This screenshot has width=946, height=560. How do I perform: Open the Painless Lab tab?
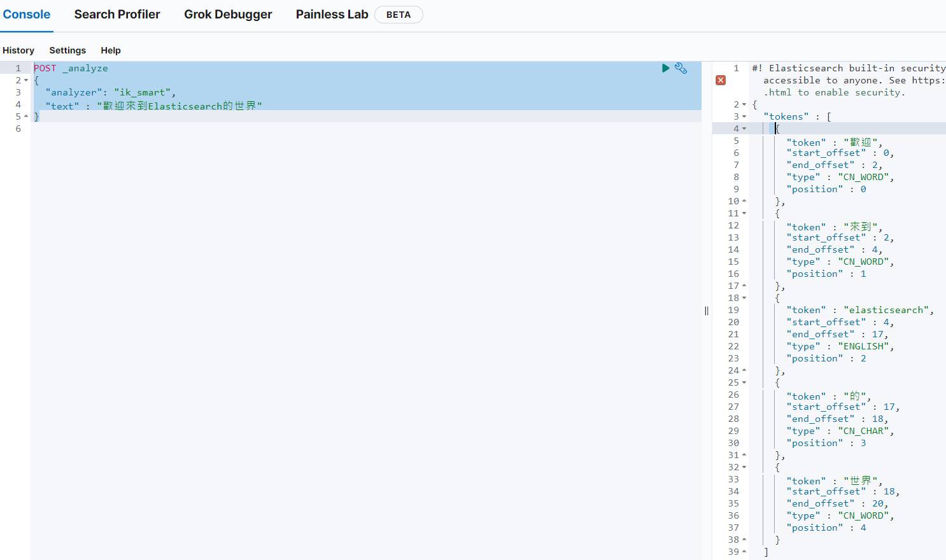(x=332, y=14)
